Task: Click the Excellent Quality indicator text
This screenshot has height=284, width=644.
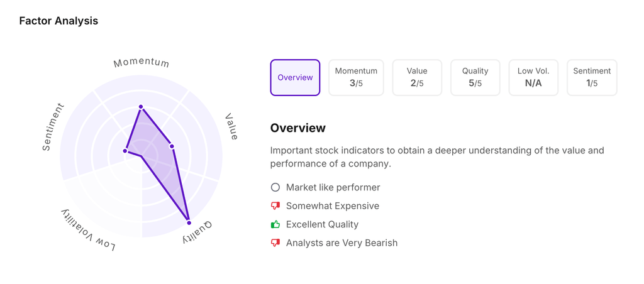Action: 322,224
